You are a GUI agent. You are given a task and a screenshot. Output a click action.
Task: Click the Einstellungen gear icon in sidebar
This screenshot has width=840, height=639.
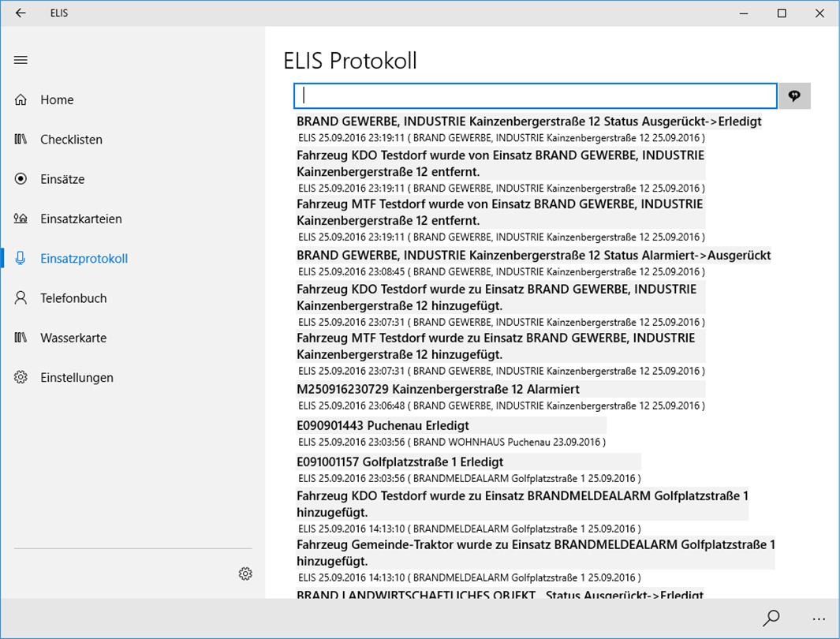click(21, 377)
